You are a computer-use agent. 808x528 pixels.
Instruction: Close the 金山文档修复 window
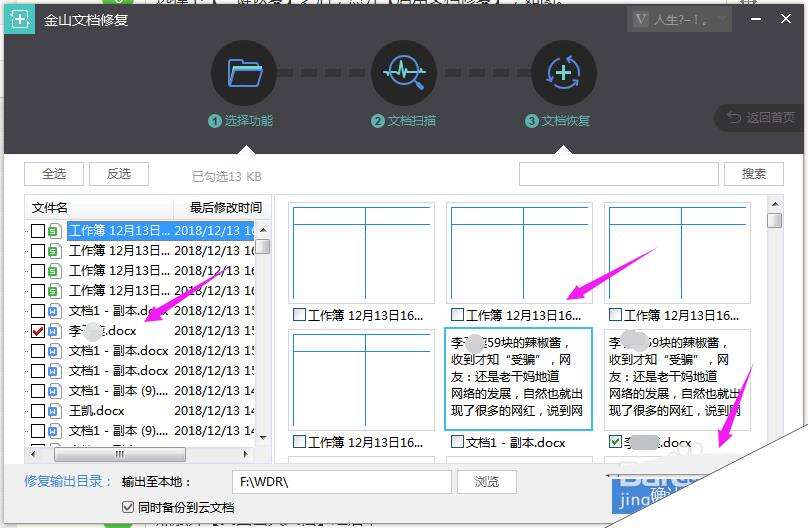pos(786,19)
